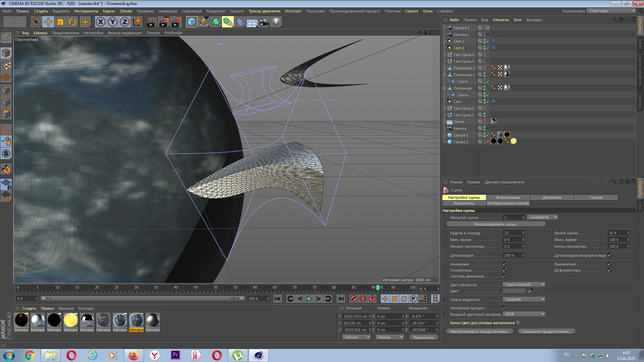The image size is (644, 362).
Task: Open the Рендеринг menu
Action: point(216,11)
